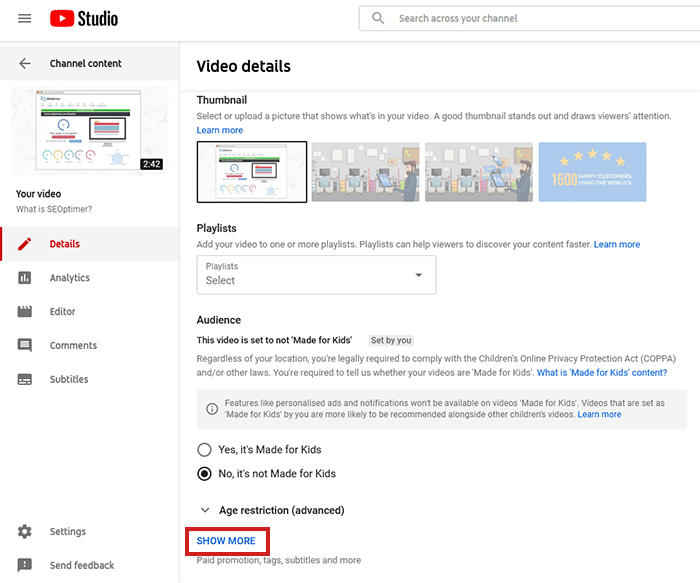Screen dimensions: 700x583
Task: Select second thumbnail with man holding tablet
Action: tap(365, 172)
